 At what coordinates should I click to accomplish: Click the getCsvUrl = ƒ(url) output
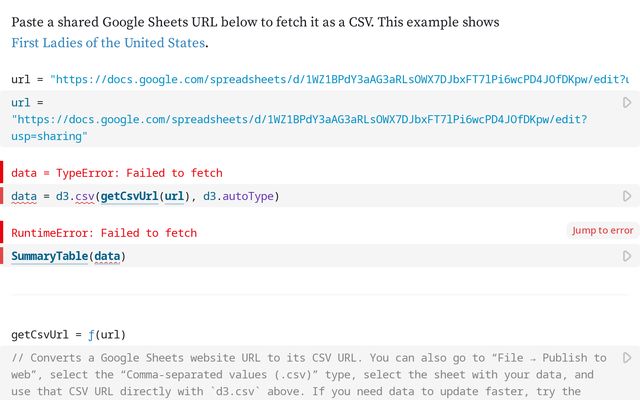[x=68, y=335]
